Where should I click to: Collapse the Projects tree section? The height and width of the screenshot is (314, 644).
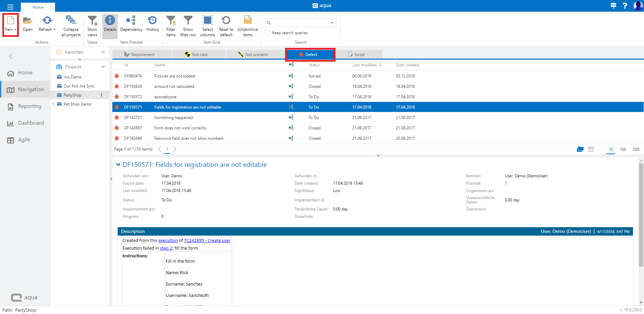103,67
